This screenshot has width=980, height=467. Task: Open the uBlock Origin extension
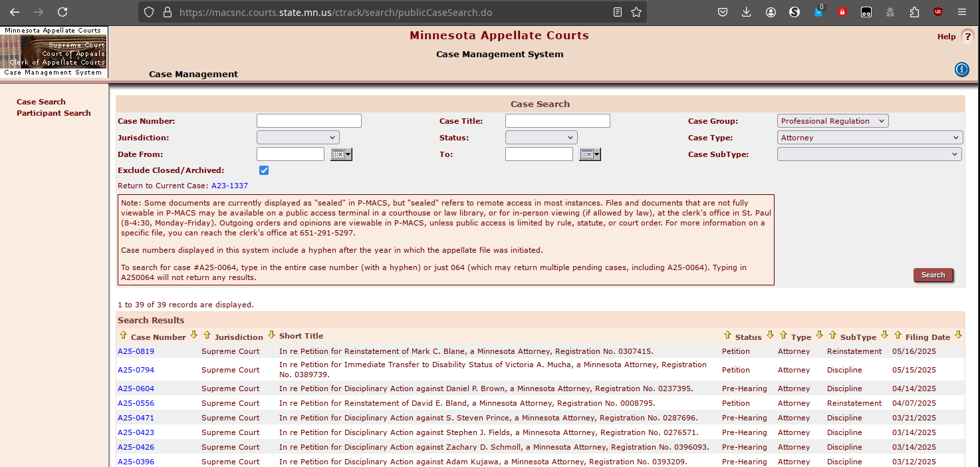(938, 12)
